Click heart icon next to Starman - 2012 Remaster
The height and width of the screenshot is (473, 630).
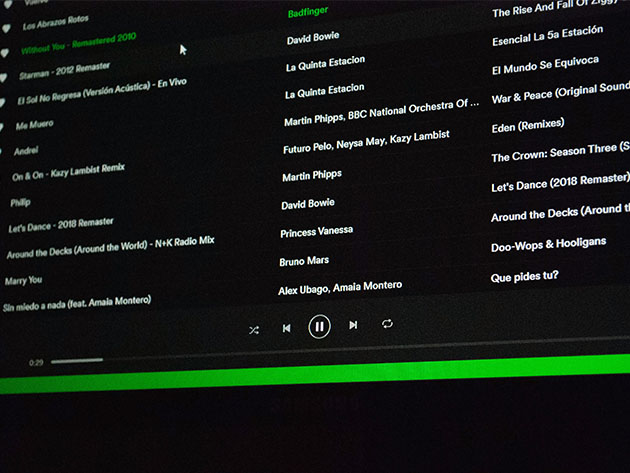coord(5,77)
